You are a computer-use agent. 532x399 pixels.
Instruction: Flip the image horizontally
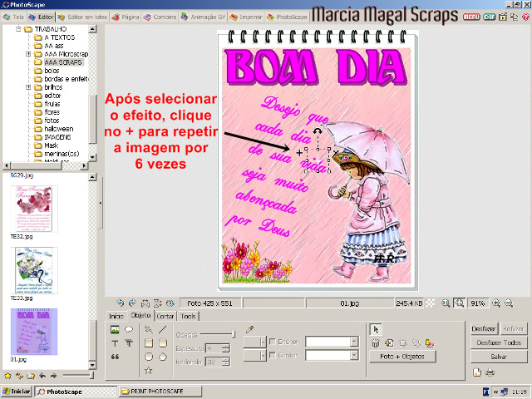145,303
